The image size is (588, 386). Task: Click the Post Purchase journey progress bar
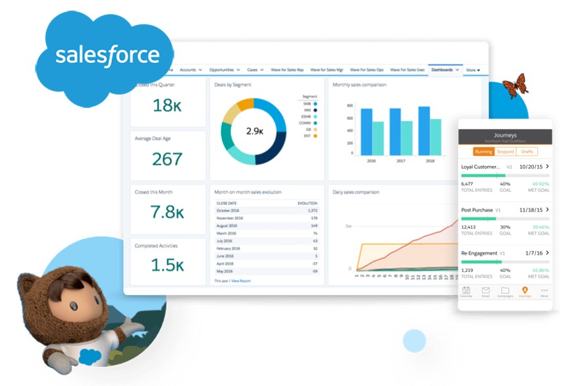pos(505,219)
